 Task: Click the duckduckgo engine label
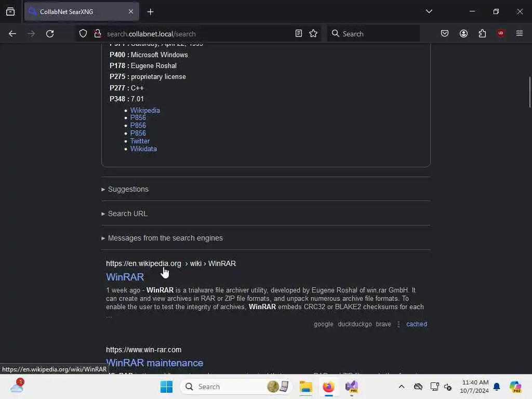click(354, 324)
